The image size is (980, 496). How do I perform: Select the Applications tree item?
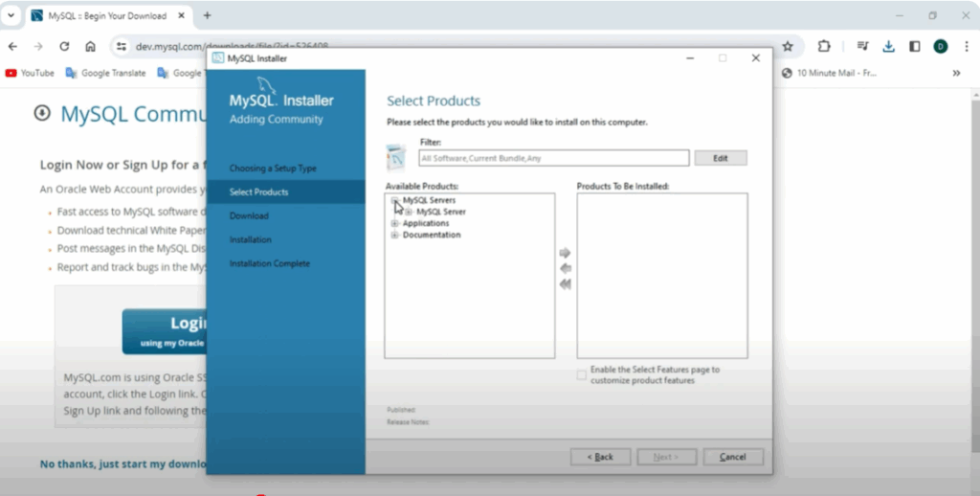point(426,223)
